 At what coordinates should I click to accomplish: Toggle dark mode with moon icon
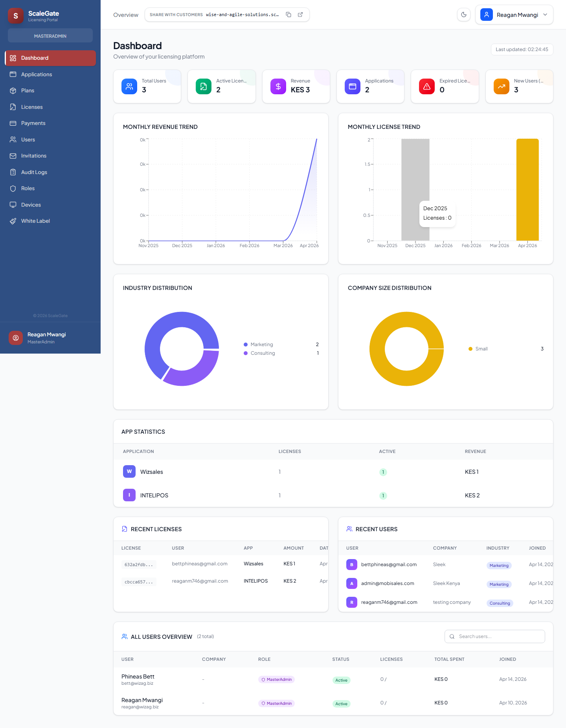464,15
